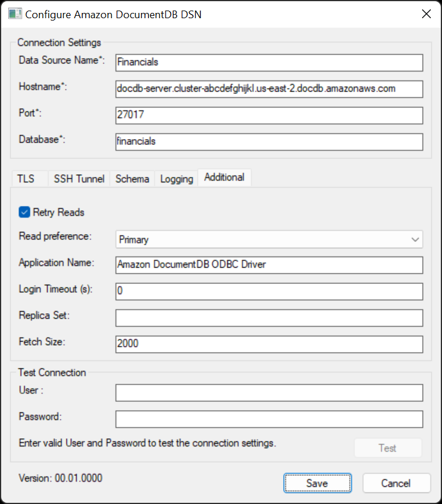Click the Version: 00.01.0000 text
This screenshot has height=504, width=442.
pos(60,478)
